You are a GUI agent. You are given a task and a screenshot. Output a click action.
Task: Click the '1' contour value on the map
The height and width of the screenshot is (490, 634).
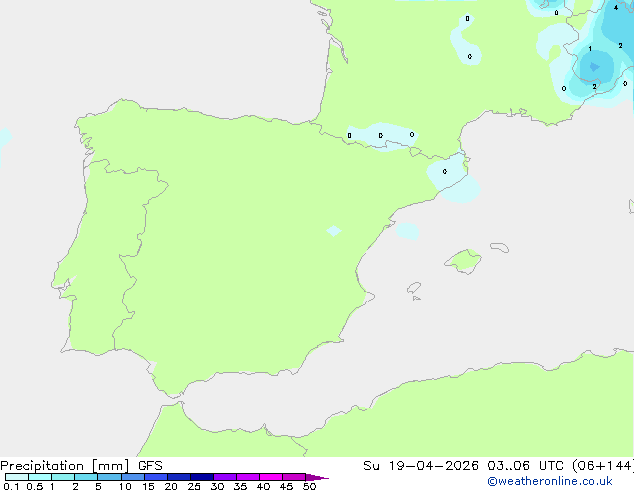pos(590,49)
